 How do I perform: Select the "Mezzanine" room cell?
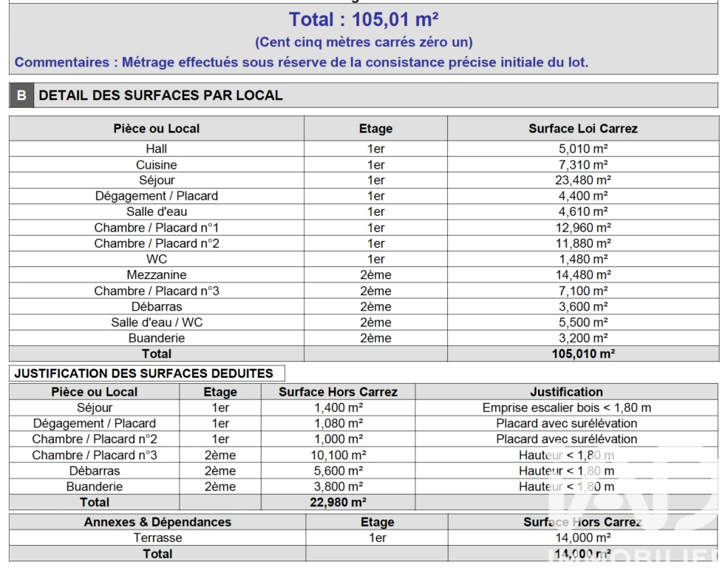click(157, 275)
